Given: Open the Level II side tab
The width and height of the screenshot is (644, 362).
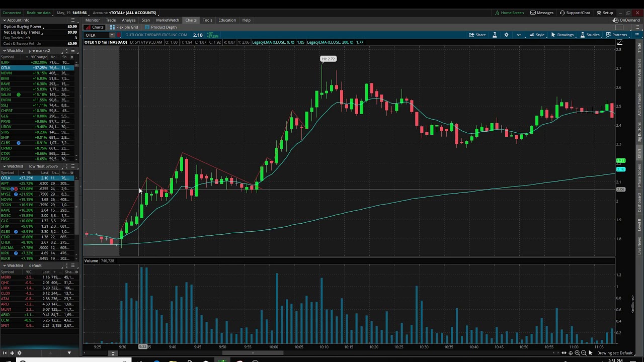Looking at the screenshot, I should pyautogui.click(x=639, y=224).
